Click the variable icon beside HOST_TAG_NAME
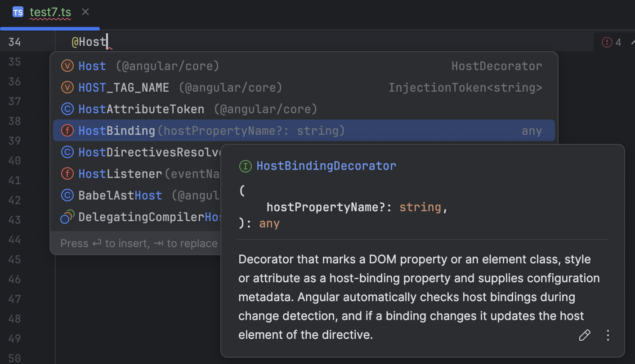 point(67,87)
